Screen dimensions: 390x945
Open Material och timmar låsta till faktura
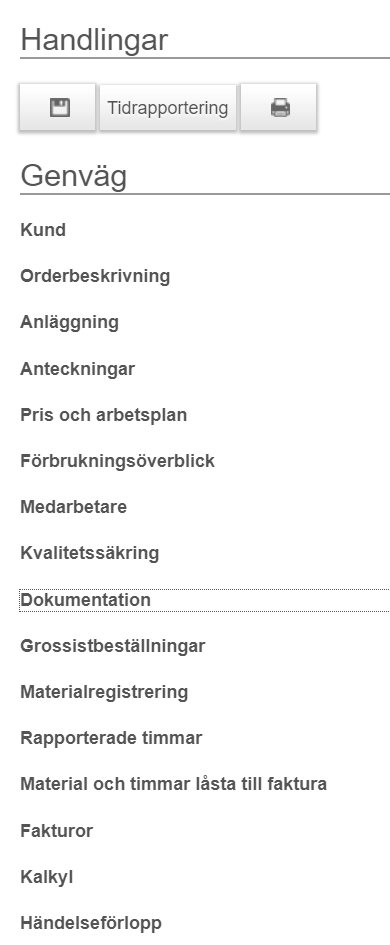coord(174,784)
